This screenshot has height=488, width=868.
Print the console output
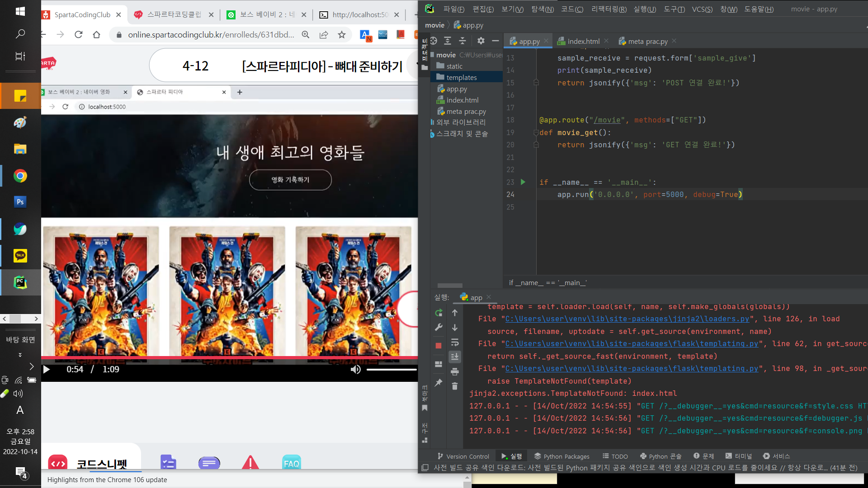tap(455, 372)
